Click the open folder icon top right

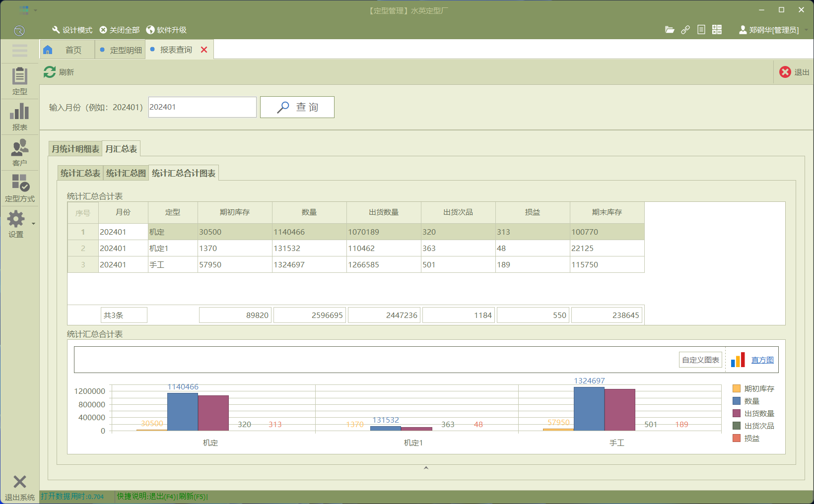coord(670,30)
